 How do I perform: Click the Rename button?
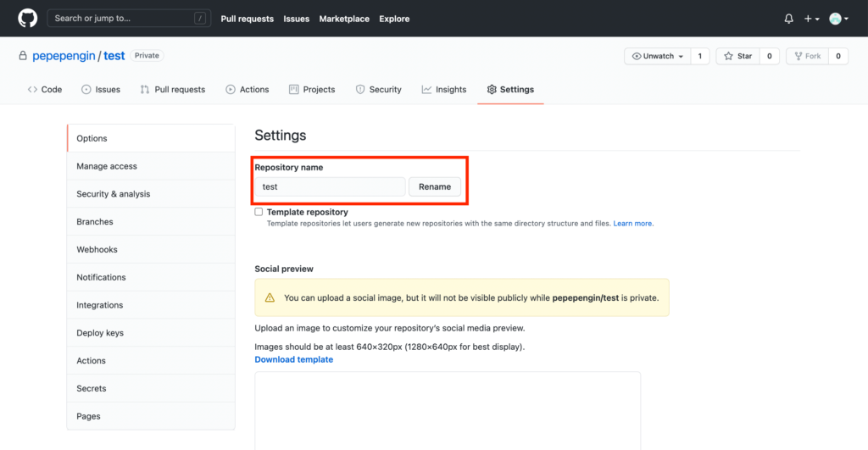pyautogui.click(x=435, y=186)
